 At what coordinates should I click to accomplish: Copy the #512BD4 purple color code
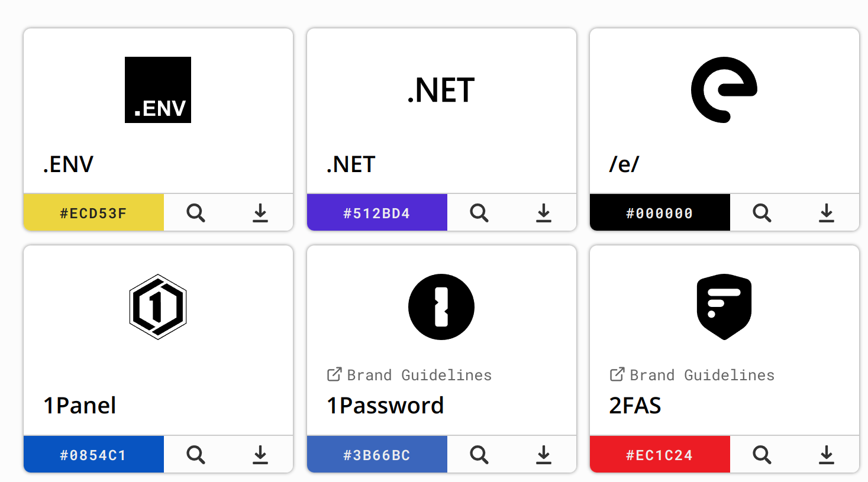pyautogui.click(x=377, y=212)
